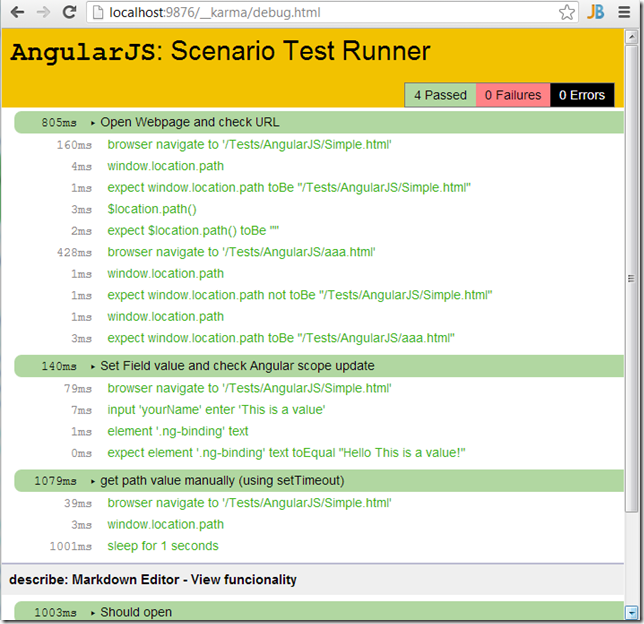Click "input 'yourName' enter 'This is a value'" step
The image size is (644, 624).
point(216,410)
